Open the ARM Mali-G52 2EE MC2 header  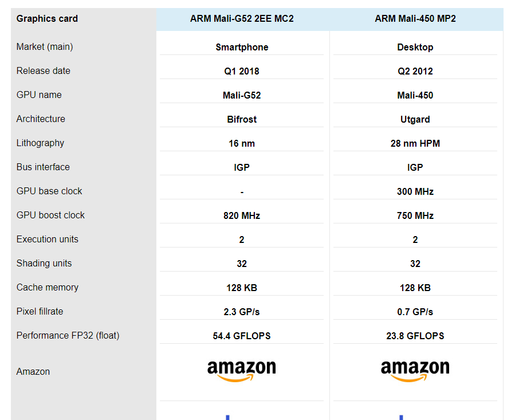click(x=242, y=18)
